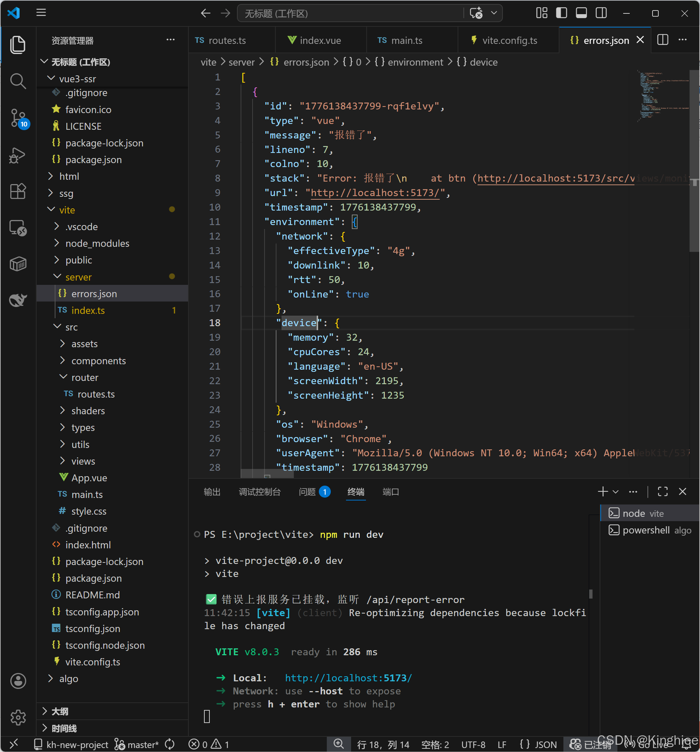700x752 pixels.
Task: Open the Manage gear icon
Action: point(18,717)
